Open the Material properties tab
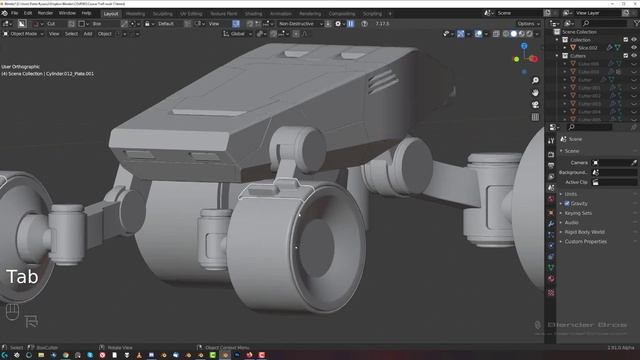 (551, 279)
